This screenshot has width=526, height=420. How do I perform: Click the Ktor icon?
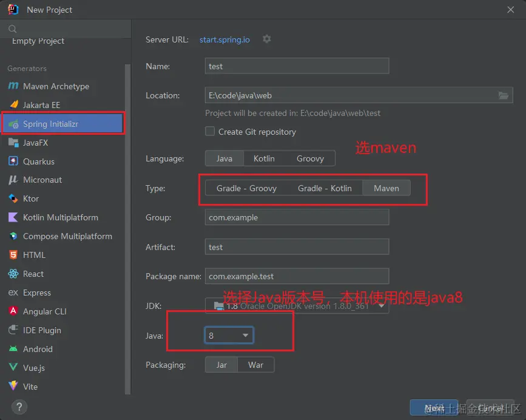(x=13, y=198)
